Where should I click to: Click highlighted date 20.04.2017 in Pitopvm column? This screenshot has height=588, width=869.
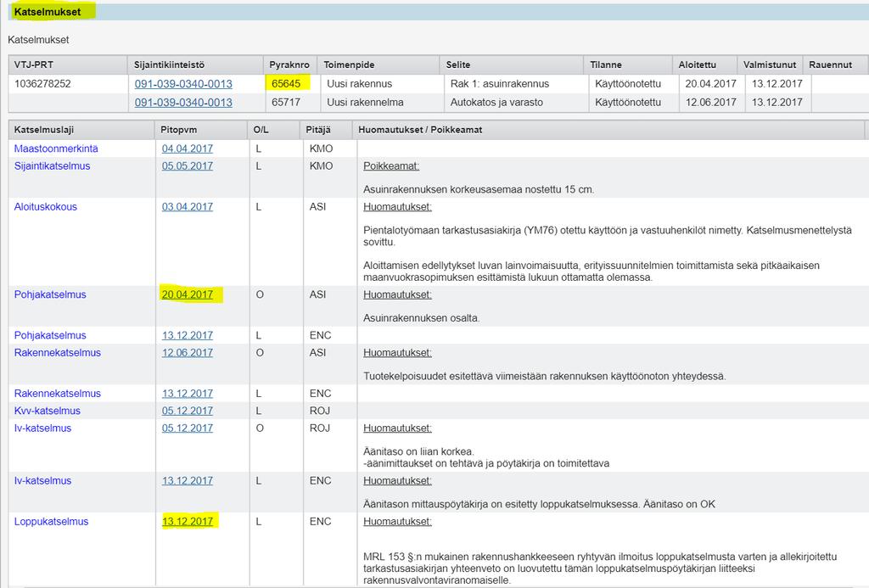tap(188, 294)
